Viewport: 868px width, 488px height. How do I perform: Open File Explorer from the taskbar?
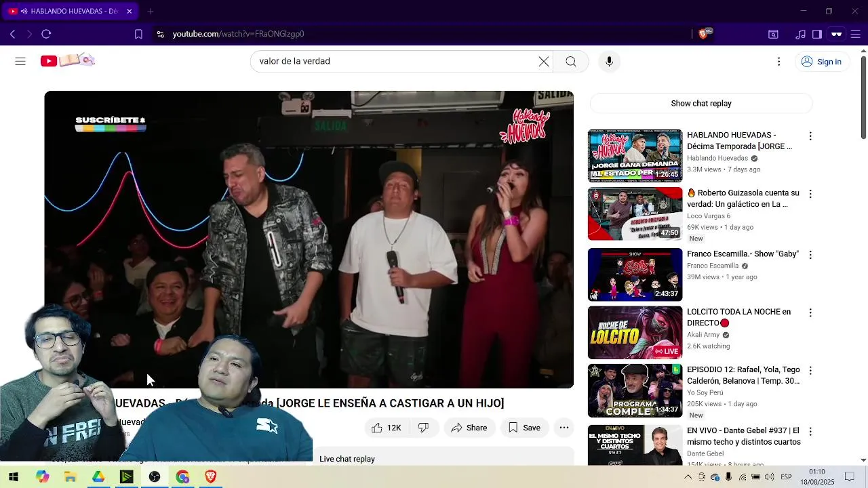tap(70, 476)
